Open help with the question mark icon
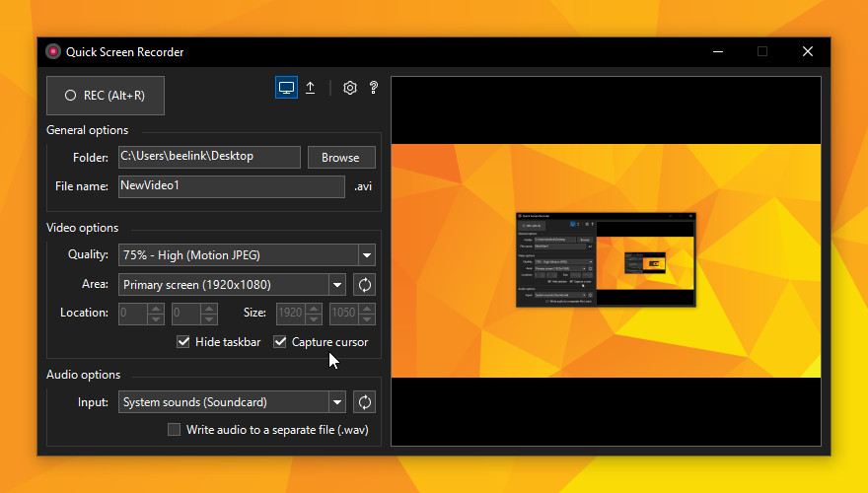Image resolution: width=868 pixels, height=493 pixels. coord(374,88)
